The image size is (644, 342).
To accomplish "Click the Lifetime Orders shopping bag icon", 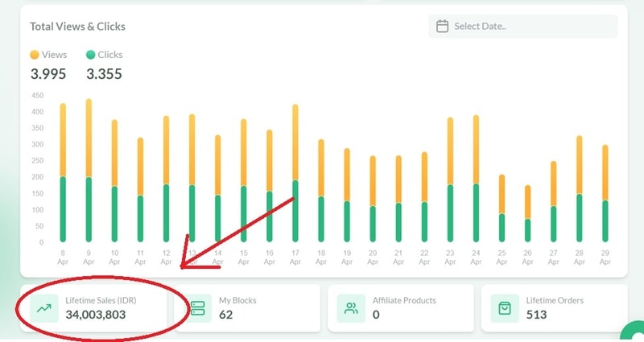I will point(505,307).
